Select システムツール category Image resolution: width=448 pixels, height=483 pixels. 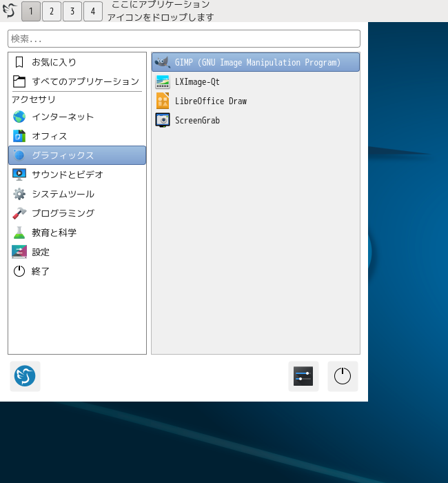click(x=77, y=194)
